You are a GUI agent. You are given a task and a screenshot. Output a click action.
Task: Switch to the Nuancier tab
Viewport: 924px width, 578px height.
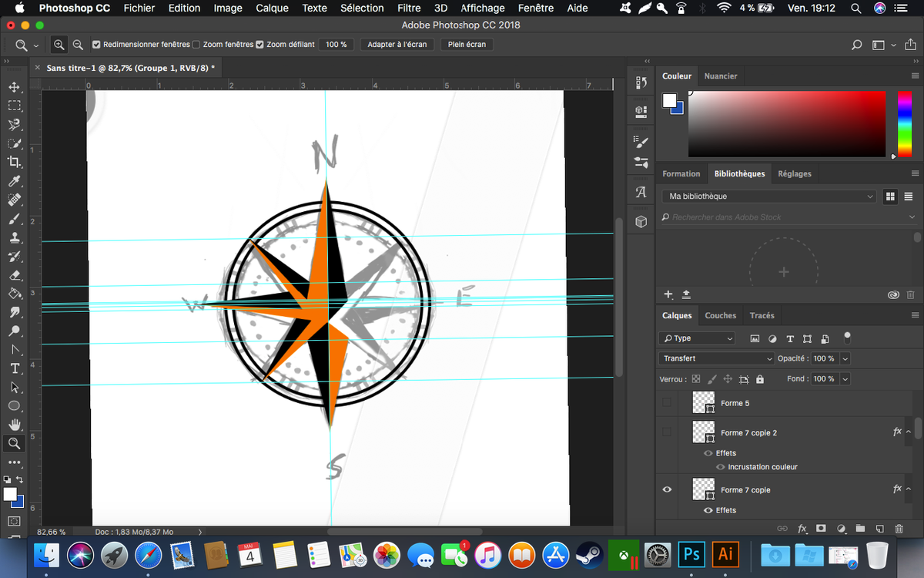click(721, 76)
